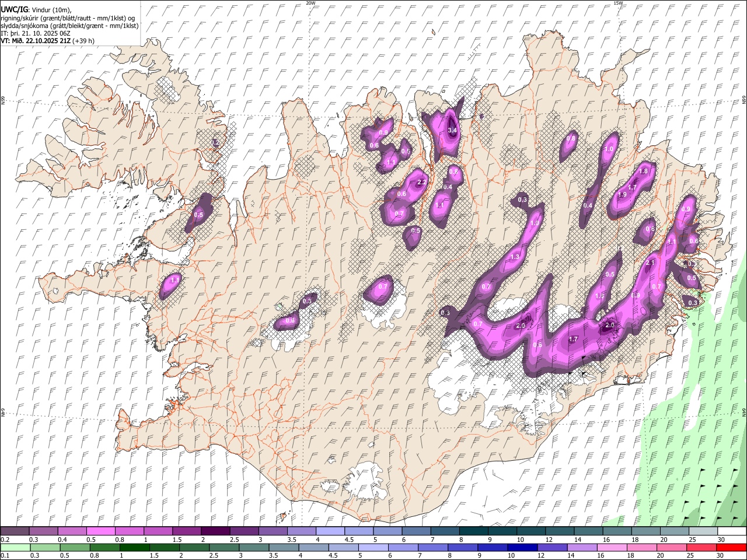The width and height of the screenshot is (747, 560).
Task: Click the darkest green 1 rain legend swatch
Action: click(x=135, y=548)
